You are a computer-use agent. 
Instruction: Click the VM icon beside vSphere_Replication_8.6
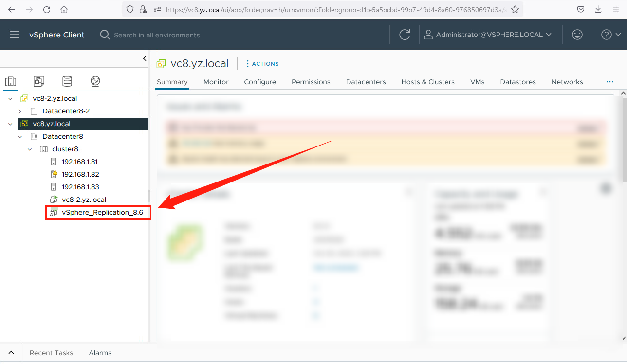pos(54,212)
